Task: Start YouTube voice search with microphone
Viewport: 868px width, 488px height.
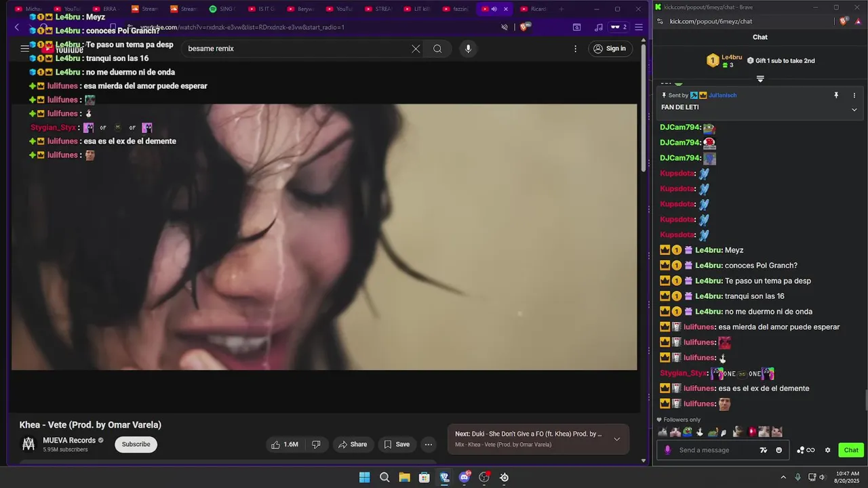Action: (x=468, y=49)
